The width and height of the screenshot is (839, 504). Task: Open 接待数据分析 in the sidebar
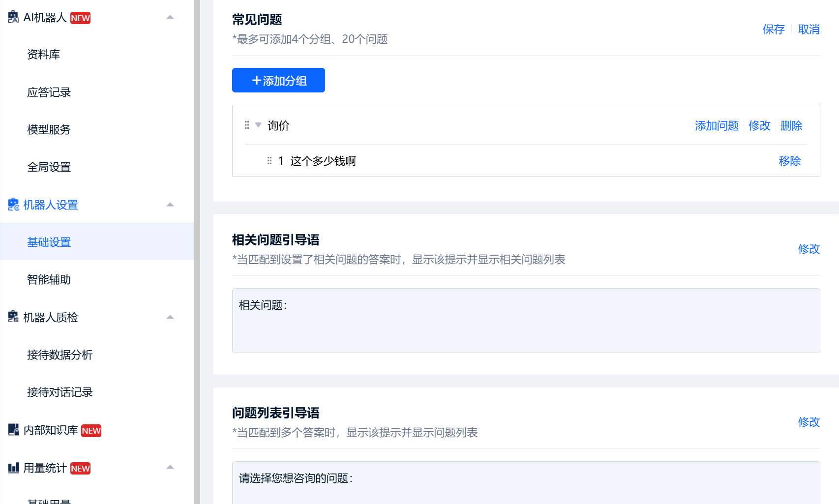pyautogui.click(x=60, y=355)
